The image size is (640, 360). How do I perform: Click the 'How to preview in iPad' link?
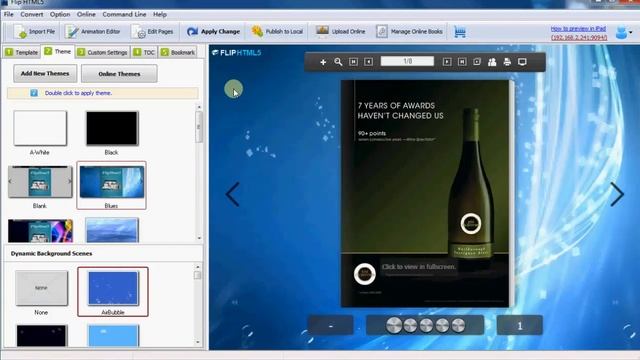point(578,29)
